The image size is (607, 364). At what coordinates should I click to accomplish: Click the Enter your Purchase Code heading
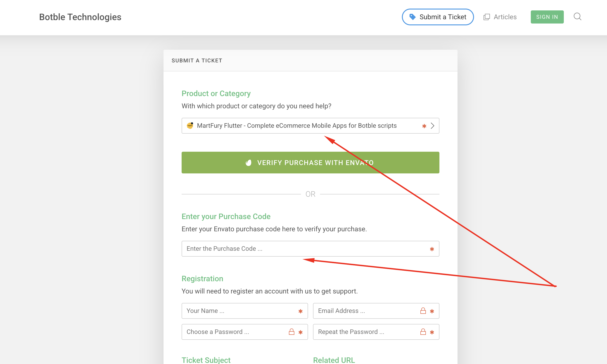click(226, 217)
